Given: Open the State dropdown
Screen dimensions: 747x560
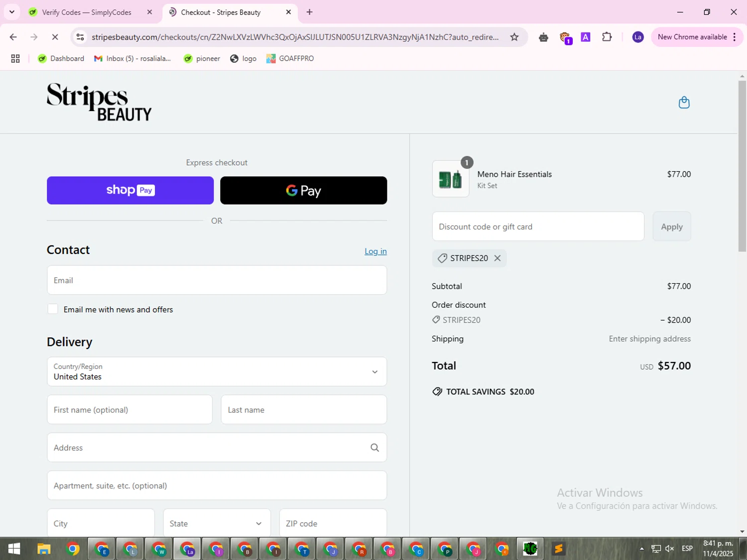Looking at the screenshot, I should (x=217, y=523).
